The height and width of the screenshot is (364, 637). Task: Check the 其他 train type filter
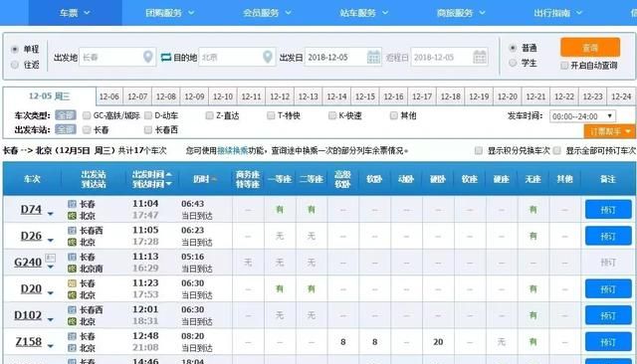394,115
